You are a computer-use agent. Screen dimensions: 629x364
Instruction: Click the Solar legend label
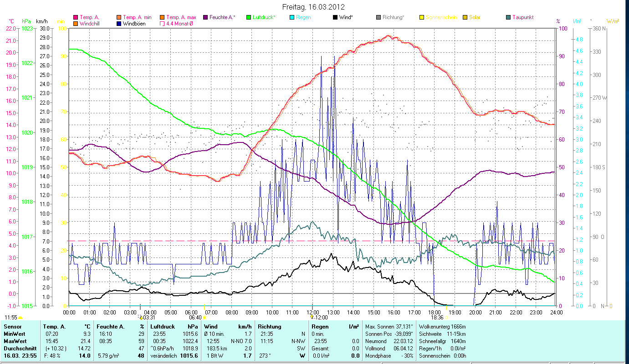coord(475,17)
